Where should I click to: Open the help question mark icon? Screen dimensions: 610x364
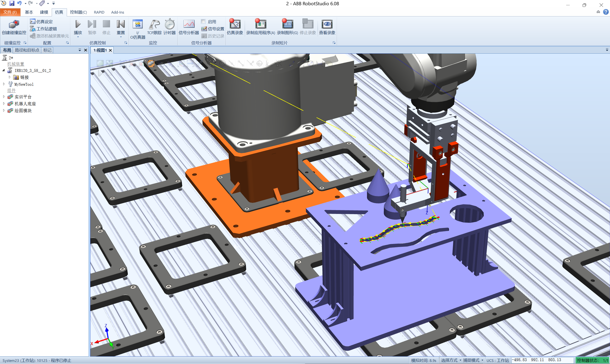tap(605, 12)
